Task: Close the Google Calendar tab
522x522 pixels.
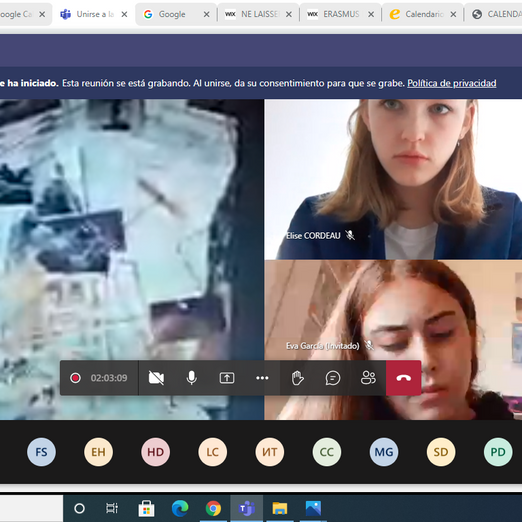Action: tap(42, 14)
